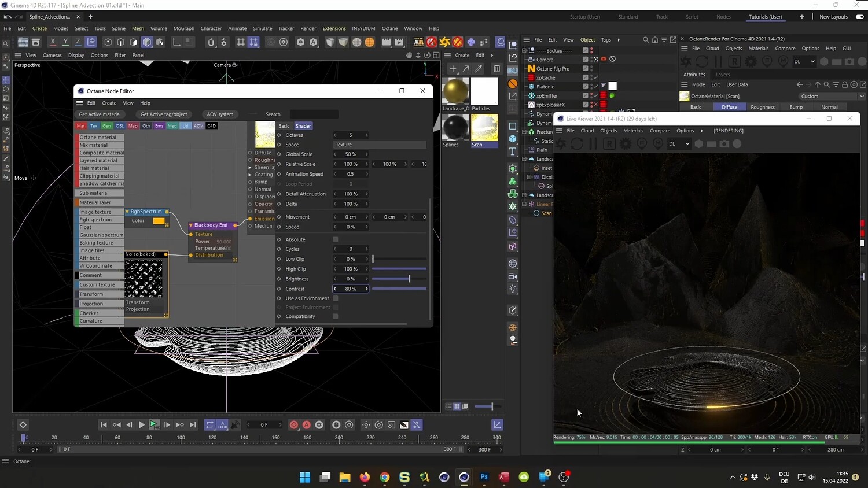This screenshot has height=488, width=868.
Task: Toggle the Camera object's layer checkbox
Action: [586, 59]
